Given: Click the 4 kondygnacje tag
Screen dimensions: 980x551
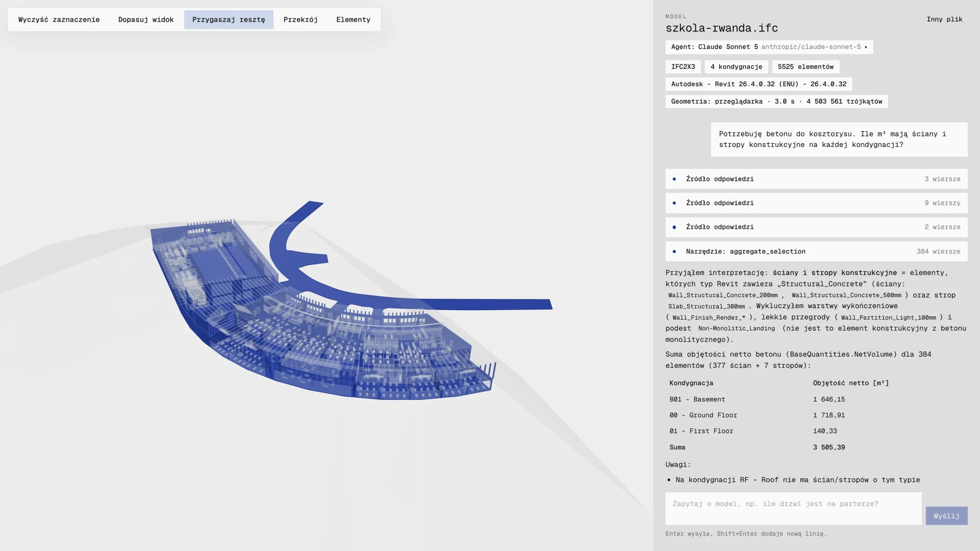Looking at the screenshot, I should click(x=736, y=67).
